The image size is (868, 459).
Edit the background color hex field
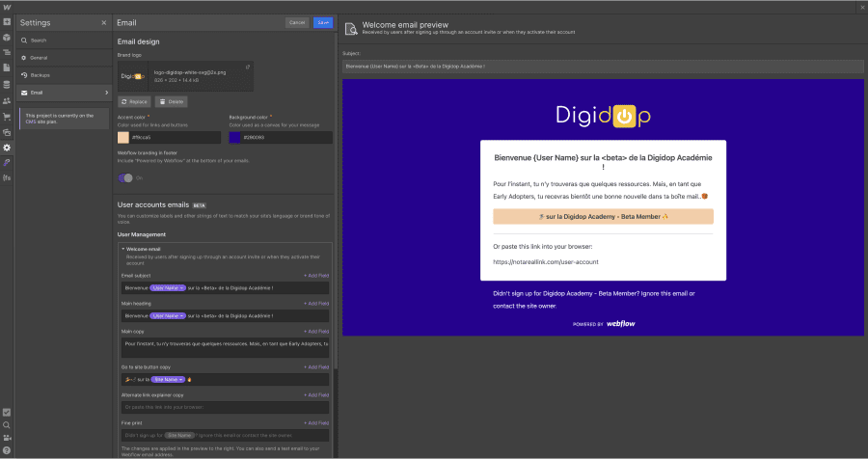pos(286,137)
